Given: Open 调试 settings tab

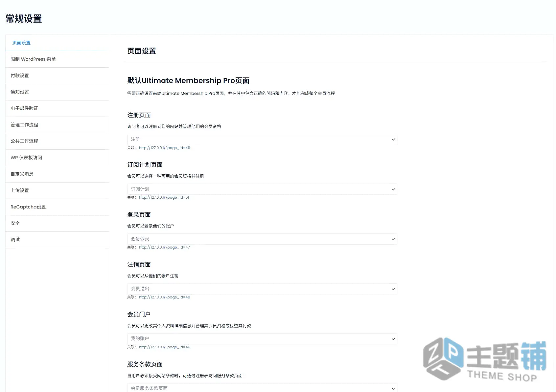Looking at the screenshot, I should [x=57, y=240].
